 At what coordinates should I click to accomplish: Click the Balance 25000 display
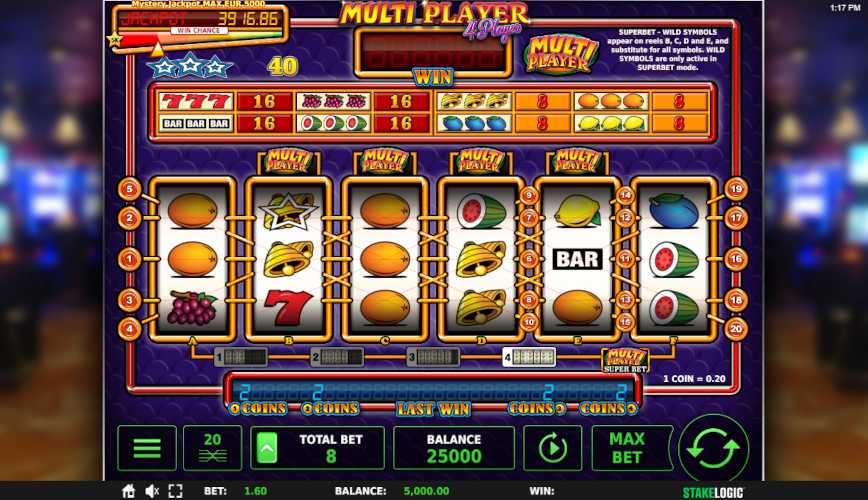(454, 448)
